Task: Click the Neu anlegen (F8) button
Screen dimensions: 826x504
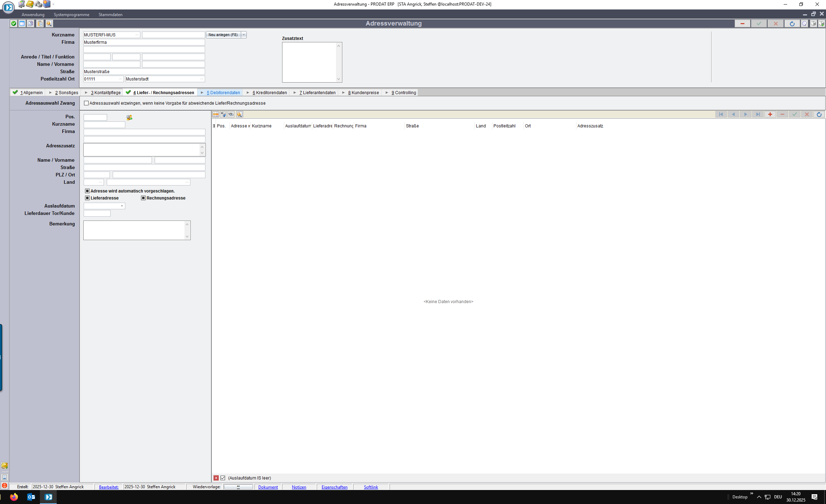Action: [x=223, y=35]
